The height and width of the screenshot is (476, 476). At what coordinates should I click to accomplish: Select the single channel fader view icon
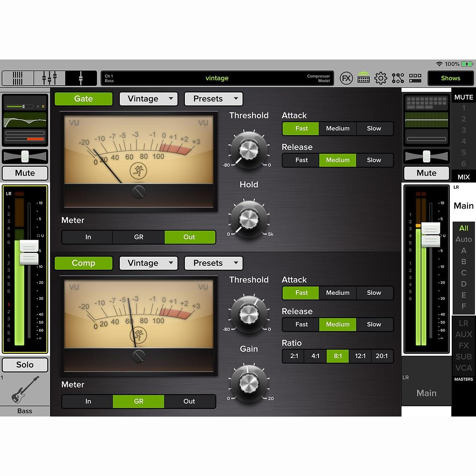(81, 78)
